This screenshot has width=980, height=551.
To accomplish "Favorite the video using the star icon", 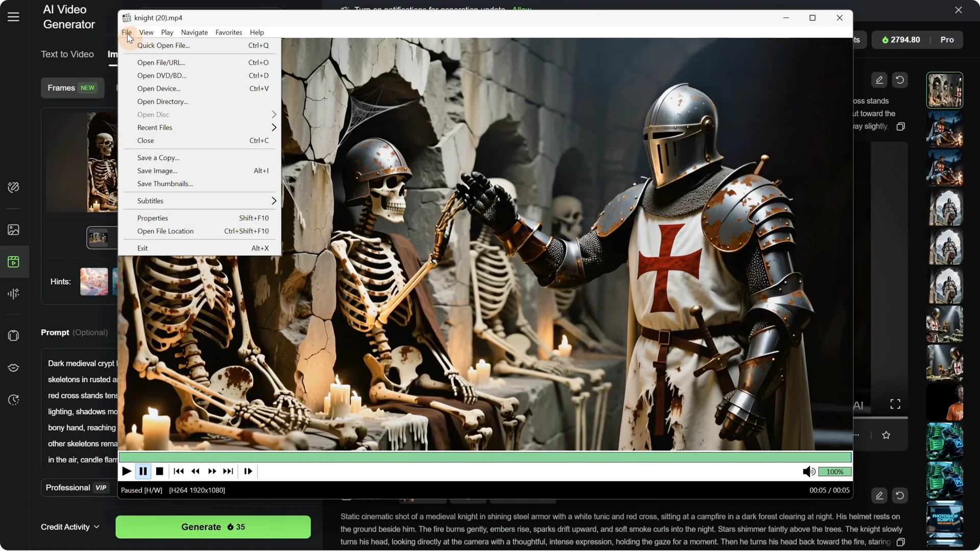I will [887, 435].
